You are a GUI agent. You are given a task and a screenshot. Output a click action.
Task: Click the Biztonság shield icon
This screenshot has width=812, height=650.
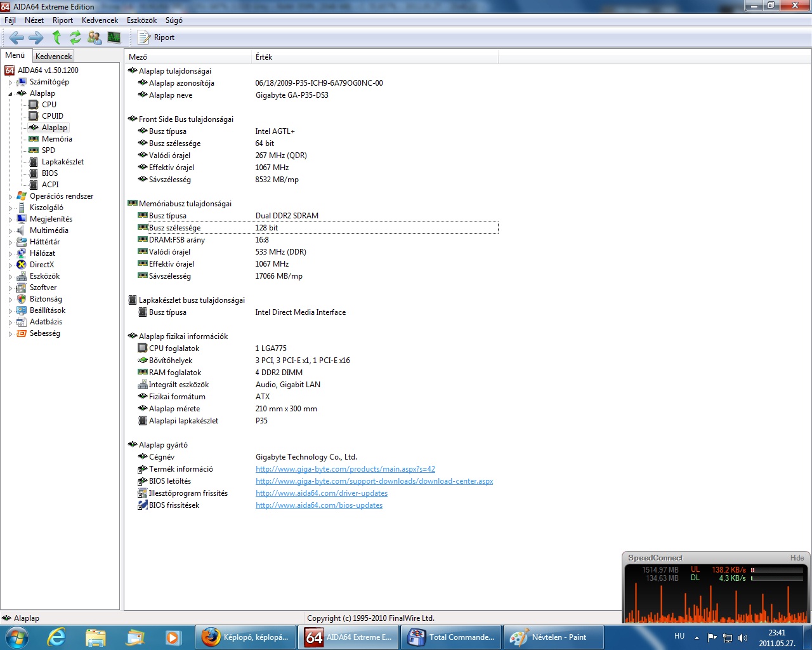pyautogui.click(x=22, y=299)
